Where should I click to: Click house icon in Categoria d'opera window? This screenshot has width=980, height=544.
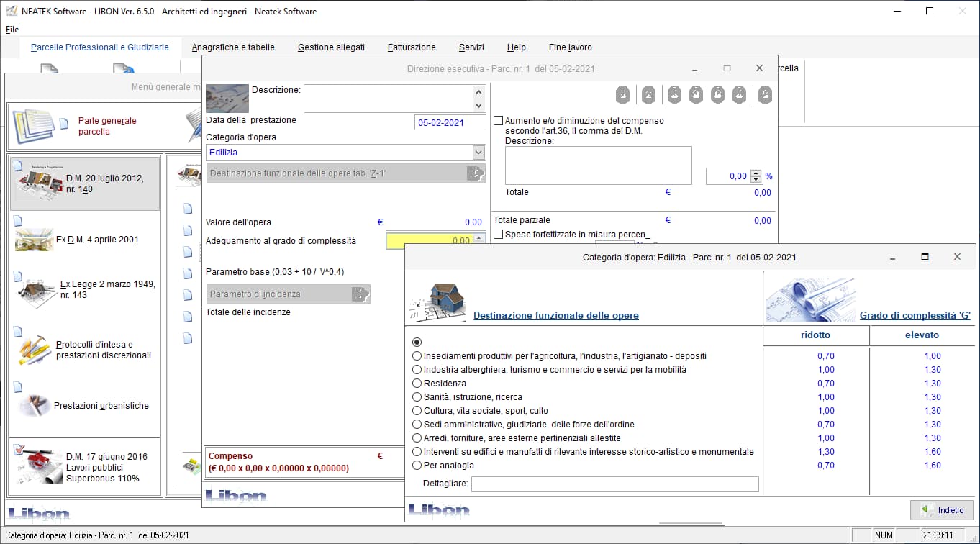tap(438, 301)
